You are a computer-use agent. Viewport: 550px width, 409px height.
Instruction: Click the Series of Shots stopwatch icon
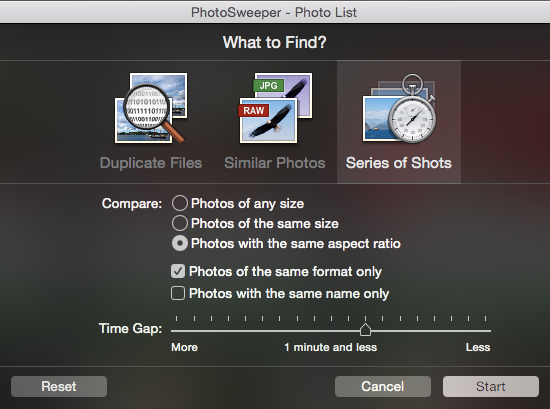point(399,108)
